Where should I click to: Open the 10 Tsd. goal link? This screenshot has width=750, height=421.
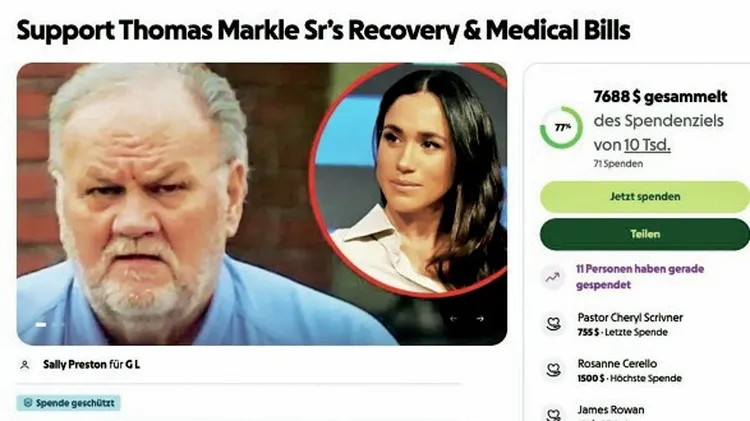647,145
